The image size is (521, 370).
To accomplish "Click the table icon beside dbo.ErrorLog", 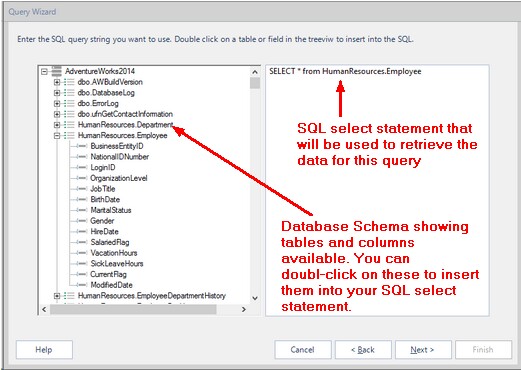I will 69,103.
